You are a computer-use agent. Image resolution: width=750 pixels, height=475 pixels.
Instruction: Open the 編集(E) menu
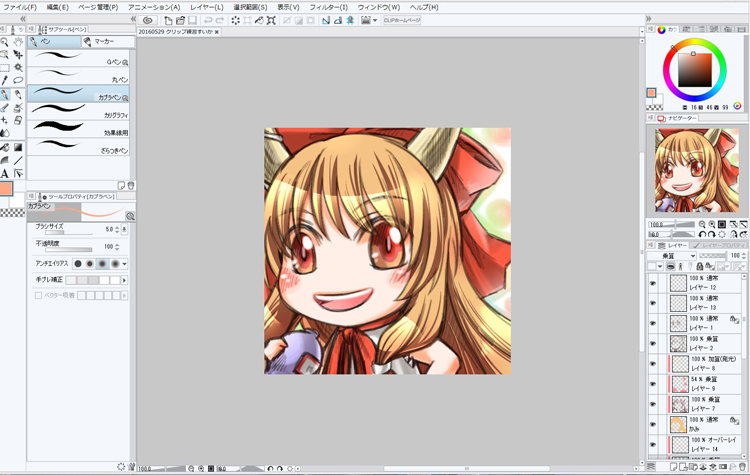[x=57, y=7]
